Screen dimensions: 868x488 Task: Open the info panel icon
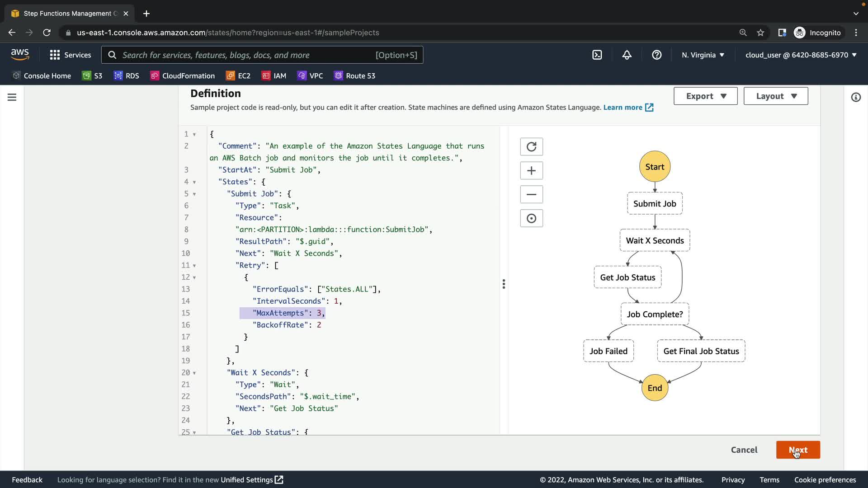click(855, 97)
